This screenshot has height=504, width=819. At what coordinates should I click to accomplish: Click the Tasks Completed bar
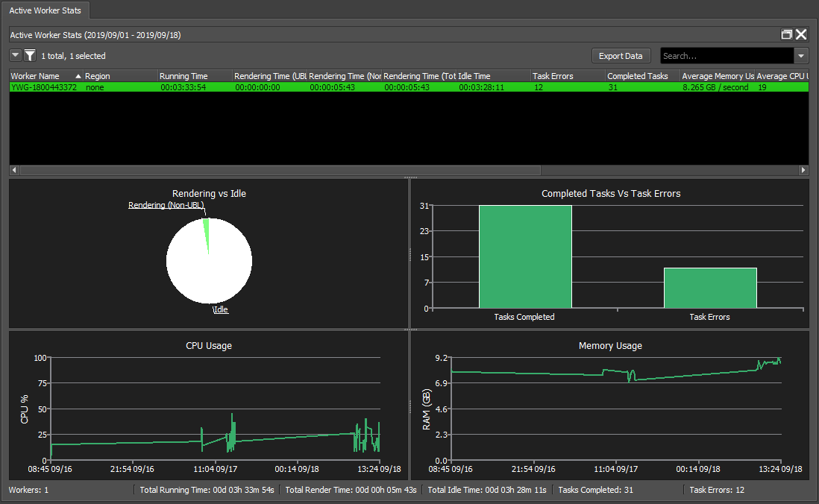click(525, 256)
